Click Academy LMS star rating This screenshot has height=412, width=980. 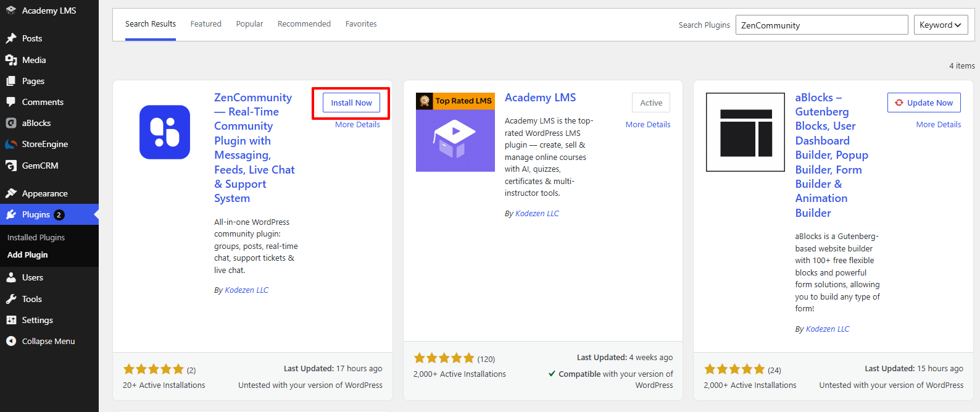click(x=444, y=358)
